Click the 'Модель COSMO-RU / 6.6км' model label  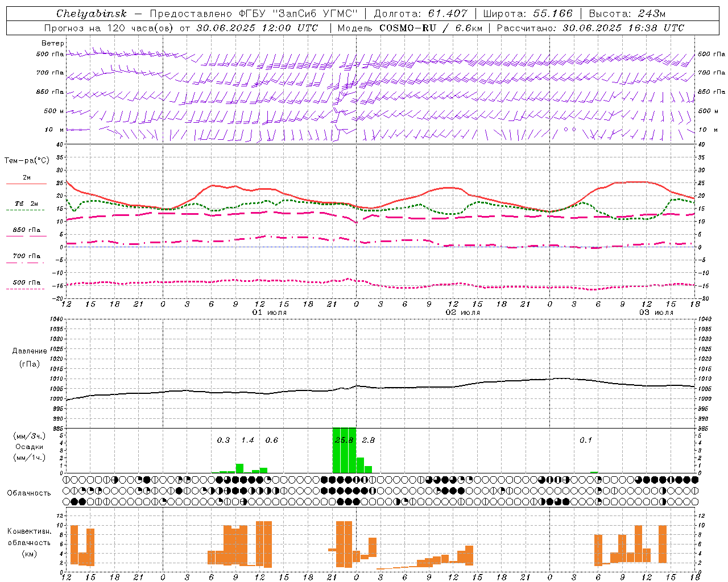tap(410, 28)
